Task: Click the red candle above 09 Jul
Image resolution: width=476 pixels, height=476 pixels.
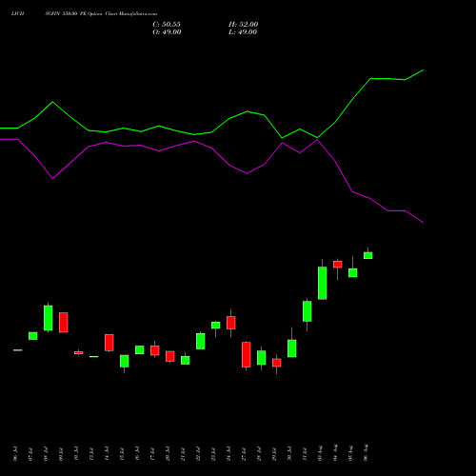Action: [64, 323]
